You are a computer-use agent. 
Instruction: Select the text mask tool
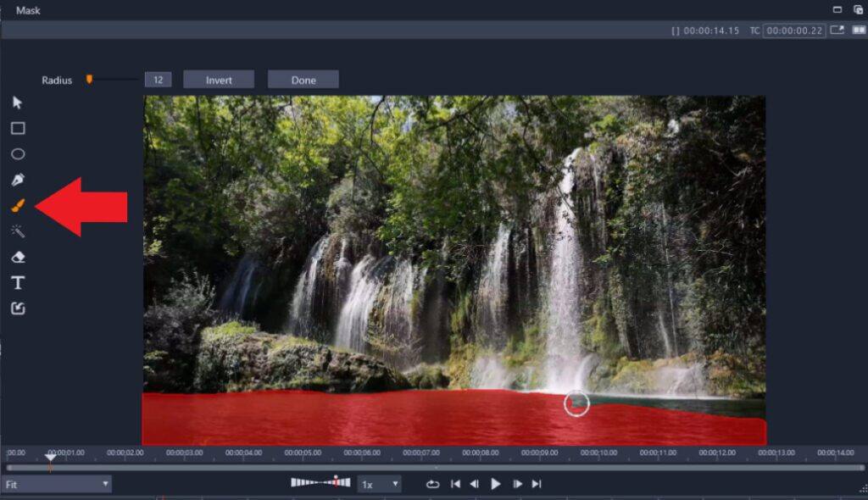point(18,281)
